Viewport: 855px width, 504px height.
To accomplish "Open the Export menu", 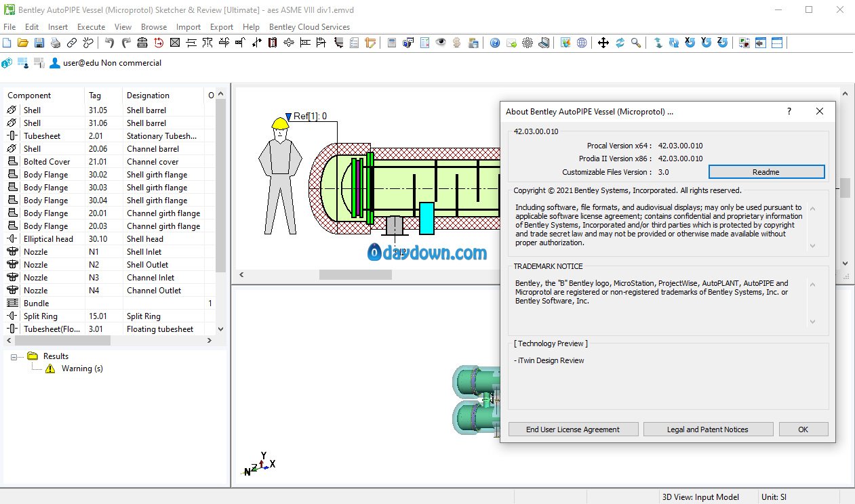I will click(222, 27).
